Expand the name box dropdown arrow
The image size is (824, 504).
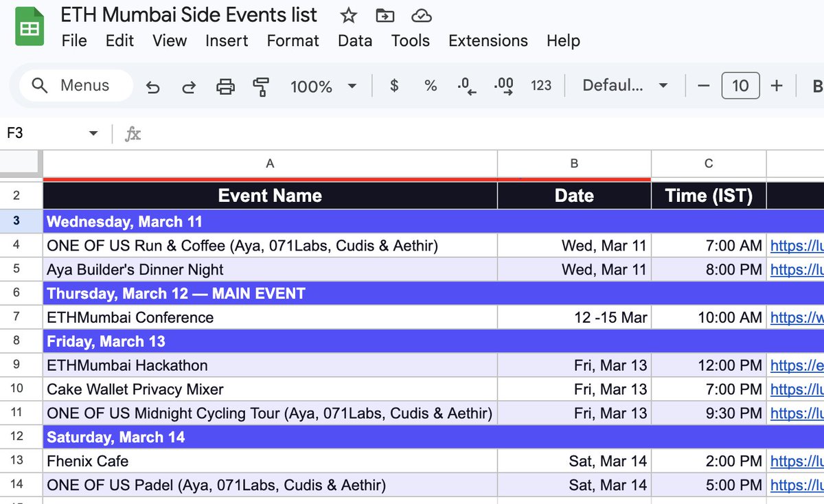click(x=93, y=133)
